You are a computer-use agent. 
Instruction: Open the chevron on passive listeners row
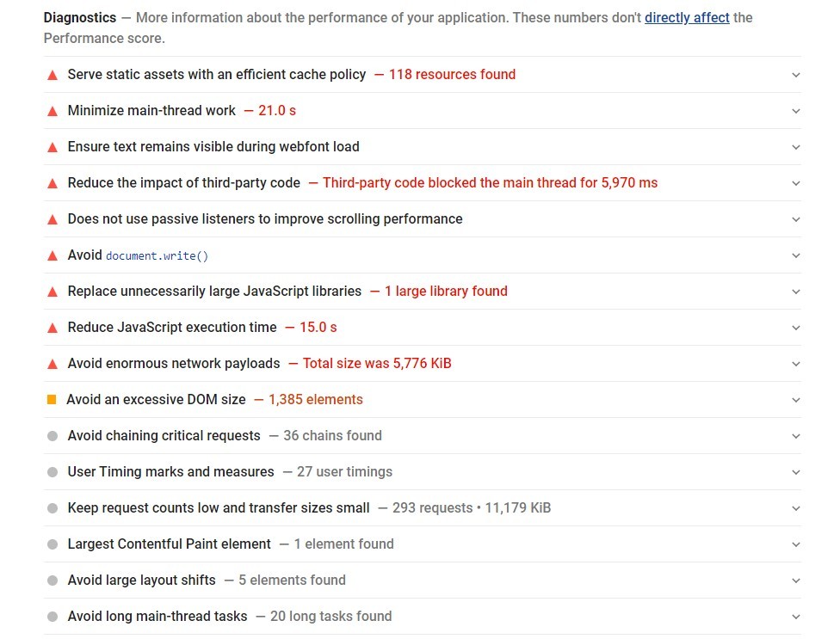tap(796, 219)
